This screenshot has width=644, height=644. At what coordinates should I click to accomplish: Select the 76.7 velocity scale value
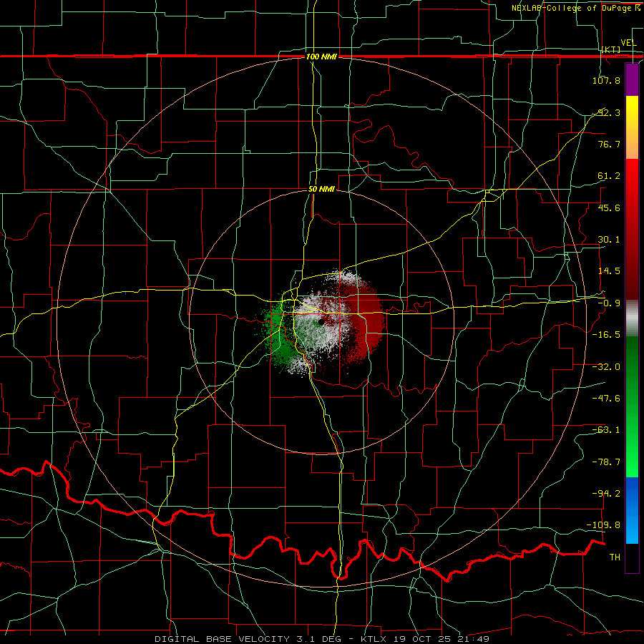[609, 144]
